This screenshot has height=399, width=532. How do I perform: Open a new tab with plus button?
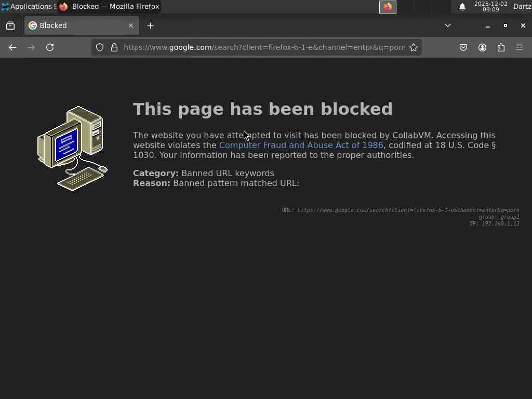[x=150, y=26]
